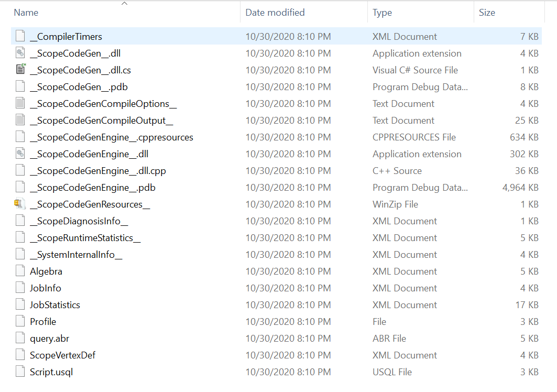Image resolution: width=557 pixels, height=392 pixels.
Task: Click the Script.usql file icon
Action: [x=20, y=372]
